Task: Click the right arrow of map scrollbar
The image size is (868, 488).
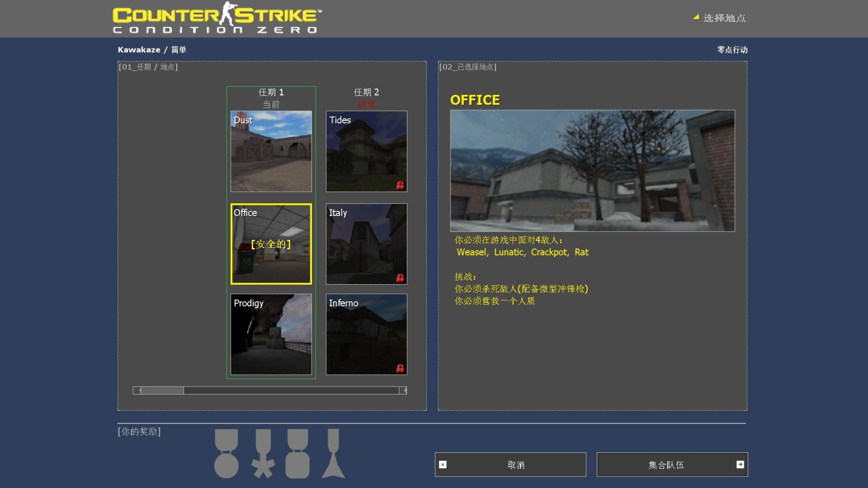Action: pos(403,390)
